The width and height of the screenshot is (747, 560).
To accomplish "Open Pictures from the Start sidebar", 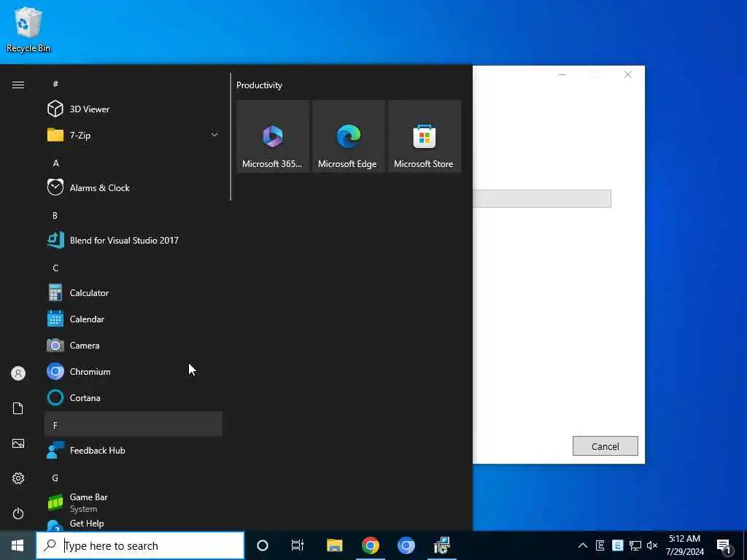I will click(x=18, y=443).
